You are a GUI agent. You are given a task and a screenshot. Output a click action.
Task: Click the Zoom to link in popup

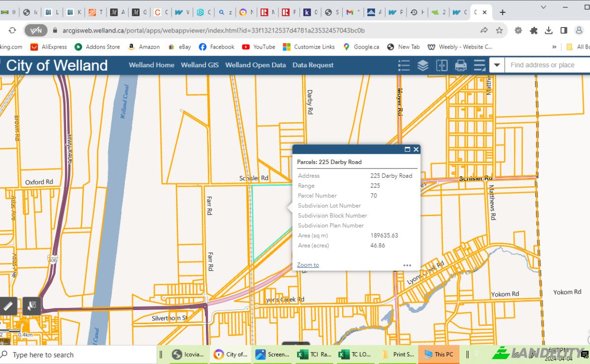coord(308,265)
